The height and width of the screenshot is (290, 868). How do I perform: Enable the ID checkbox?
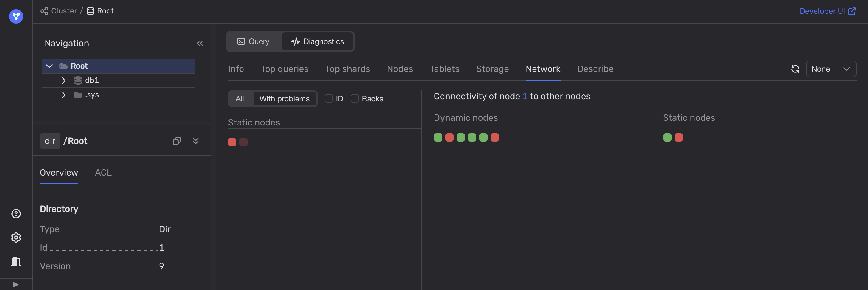[329, 98]
